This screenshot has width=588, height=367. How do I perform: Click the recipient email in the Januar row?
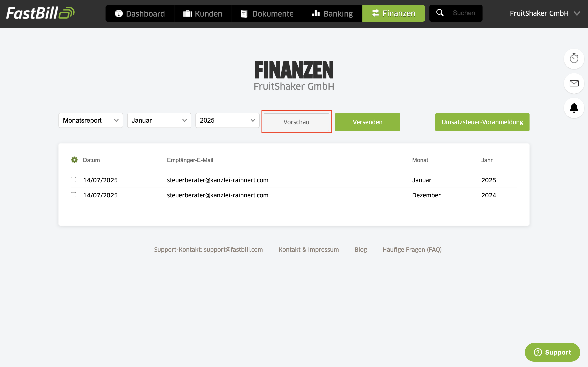click(218, 180)
